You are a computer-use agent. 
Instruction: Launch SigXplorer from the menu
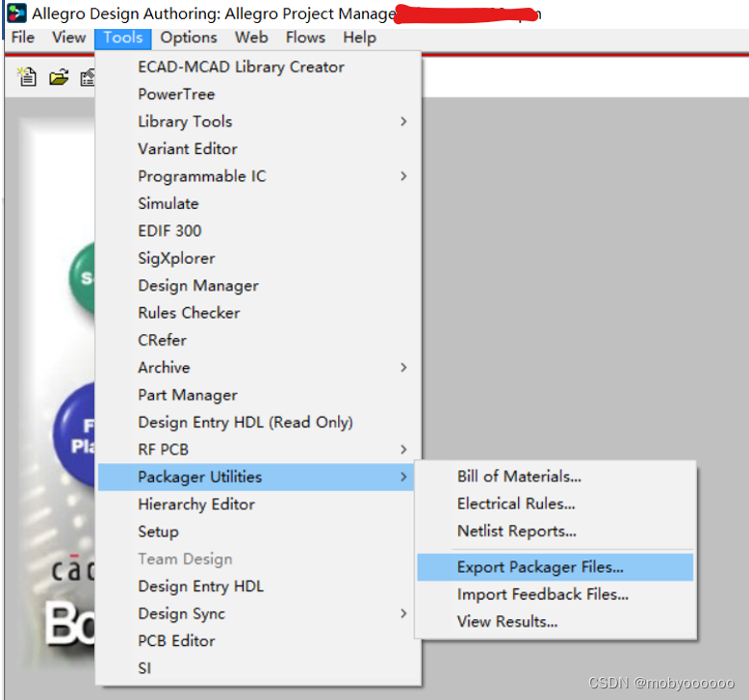click(258, 258)
